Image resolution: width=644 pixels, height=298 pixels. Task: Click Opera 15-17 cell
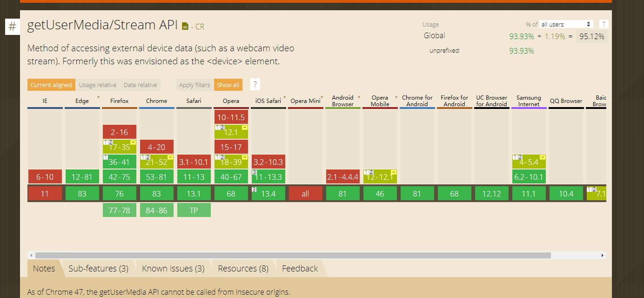pyautogui.click(x=231, y=147)
